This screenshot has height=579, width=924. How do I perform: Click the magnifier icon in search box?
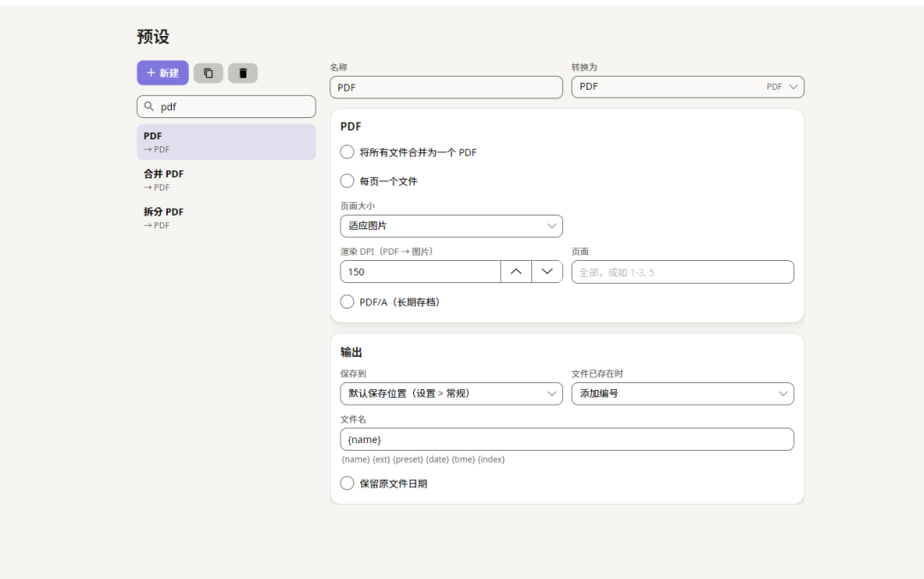[149, 107]
